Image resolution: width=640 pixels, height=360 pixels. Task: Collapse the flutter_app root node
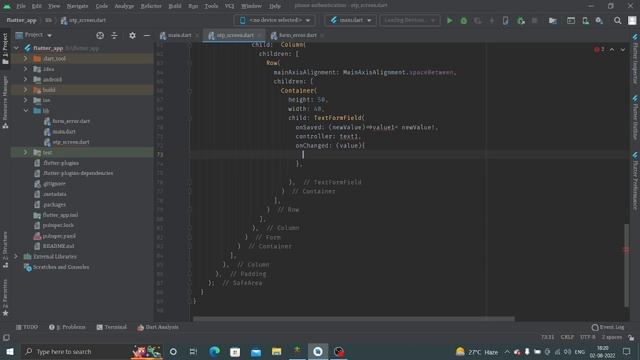point(16,48)
